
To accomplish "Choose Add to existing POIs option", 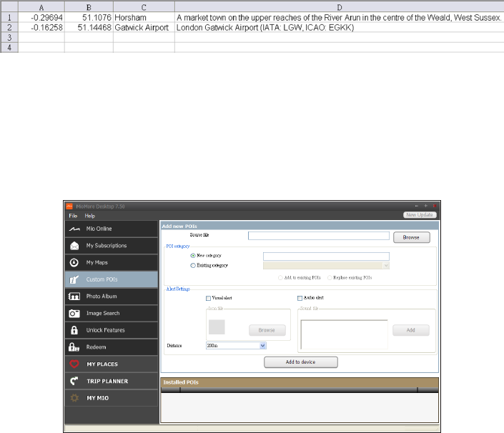I will coord(280,277).
